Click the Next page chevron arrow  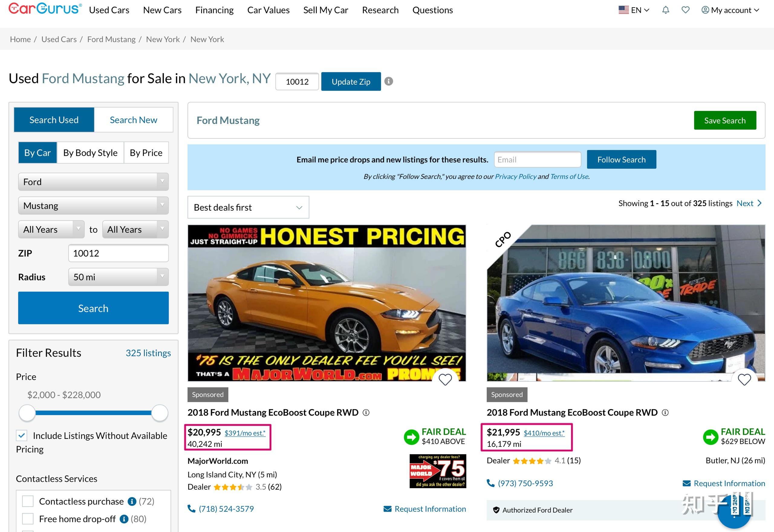(760, 203)
